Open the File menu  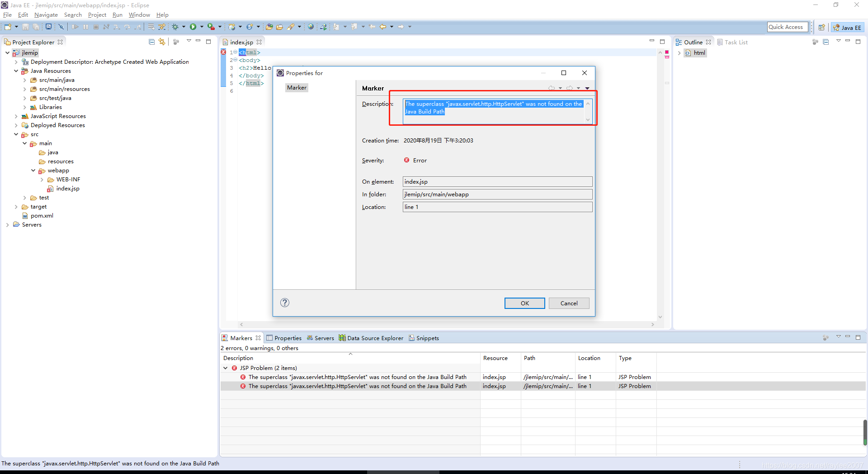point(7,15)
